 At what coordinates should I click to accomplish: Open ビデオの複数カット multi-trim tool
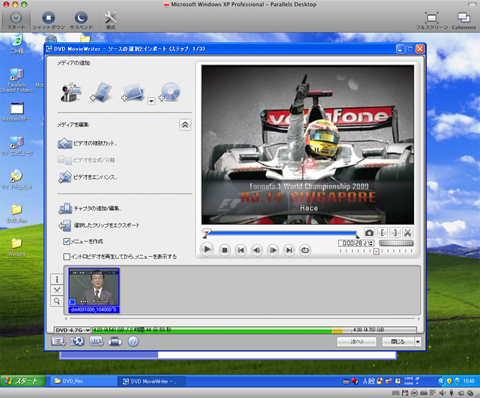click(x=87, y=143)
